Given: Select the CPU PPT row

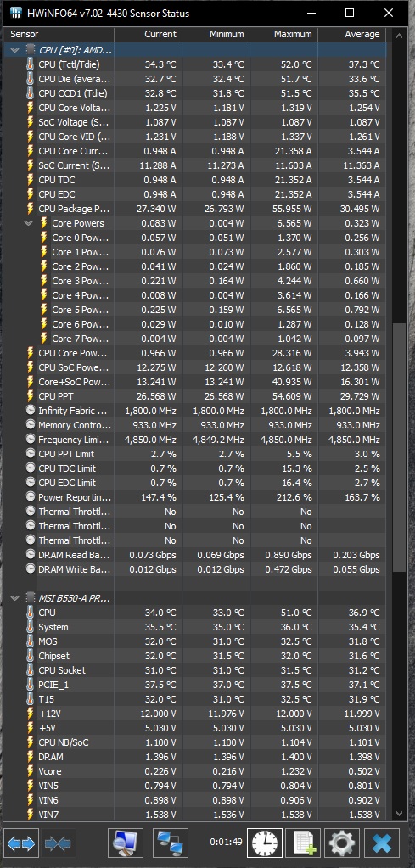Looking at the screenshot, I should point(195,395).
